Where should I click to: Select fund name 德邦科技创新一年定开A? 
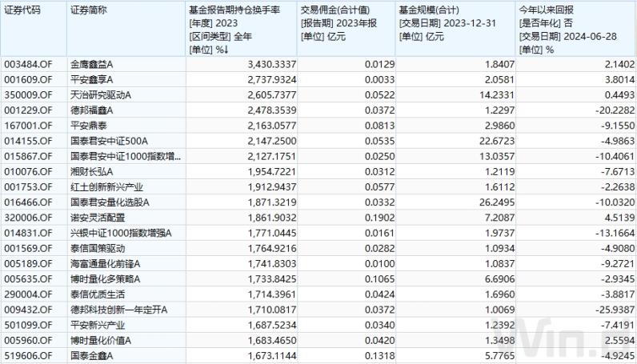[x=118, y=310]
